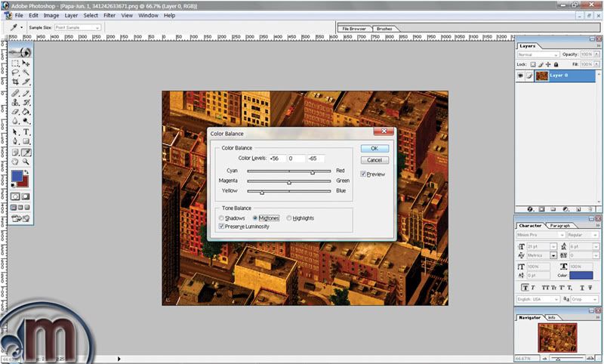The height and width of the screenshot is (364, 604).
Task: Select the Eyedropper tool in toolbox
Action: [x=26, y=153]
